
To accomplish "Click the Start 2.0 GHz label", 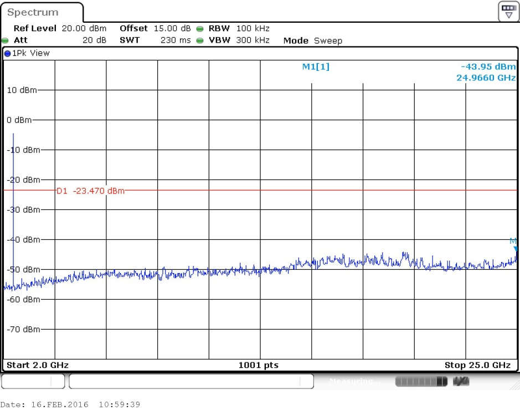I will [x=38, y=365].
